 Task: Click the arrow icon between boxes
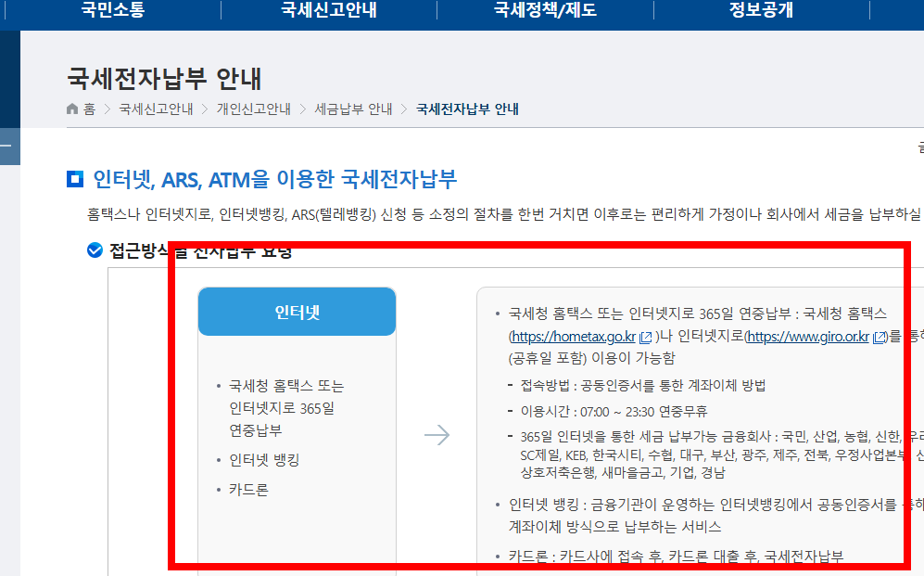coord(437,435)
